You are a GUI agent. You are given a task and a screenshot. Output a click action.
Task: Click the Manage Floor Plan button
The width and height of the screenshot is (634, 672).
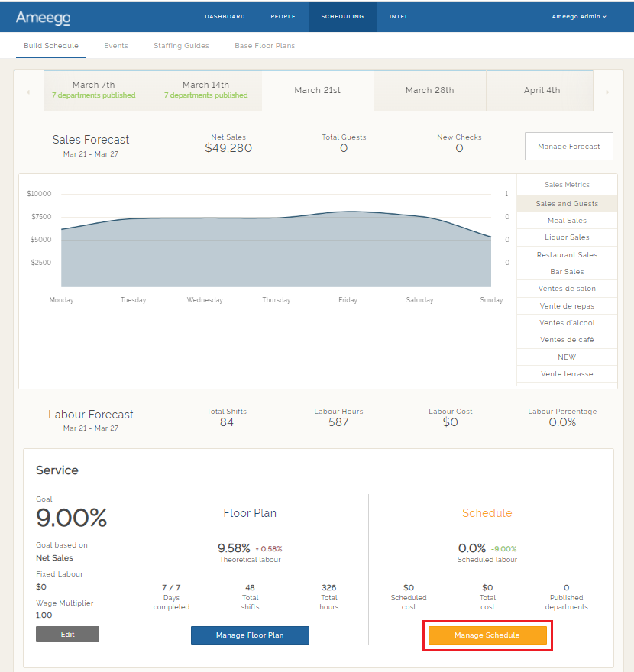250,635
